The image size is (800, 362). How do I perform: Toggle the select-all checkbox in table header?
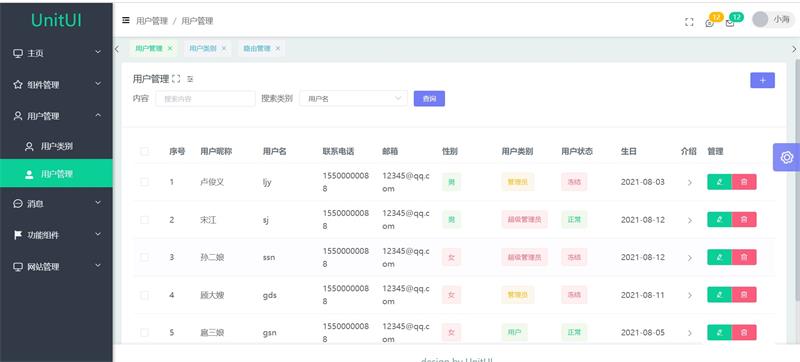coord(144,151)
